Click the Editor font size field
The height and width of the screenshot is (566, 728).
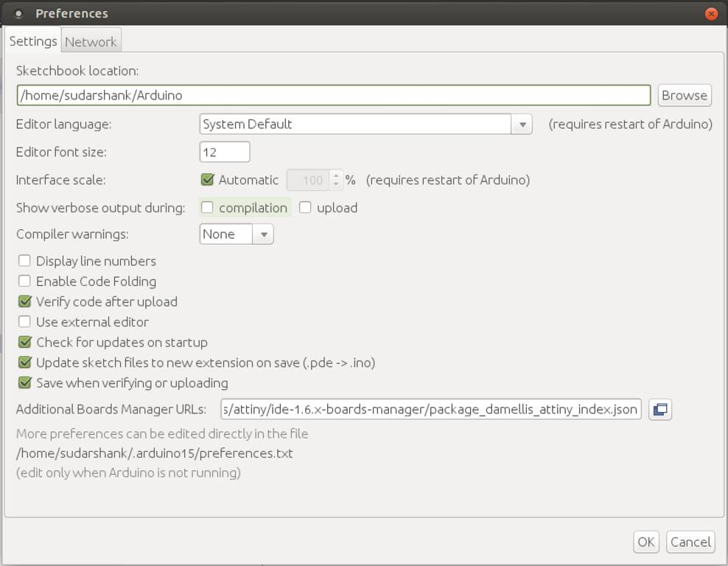point(225,152)
